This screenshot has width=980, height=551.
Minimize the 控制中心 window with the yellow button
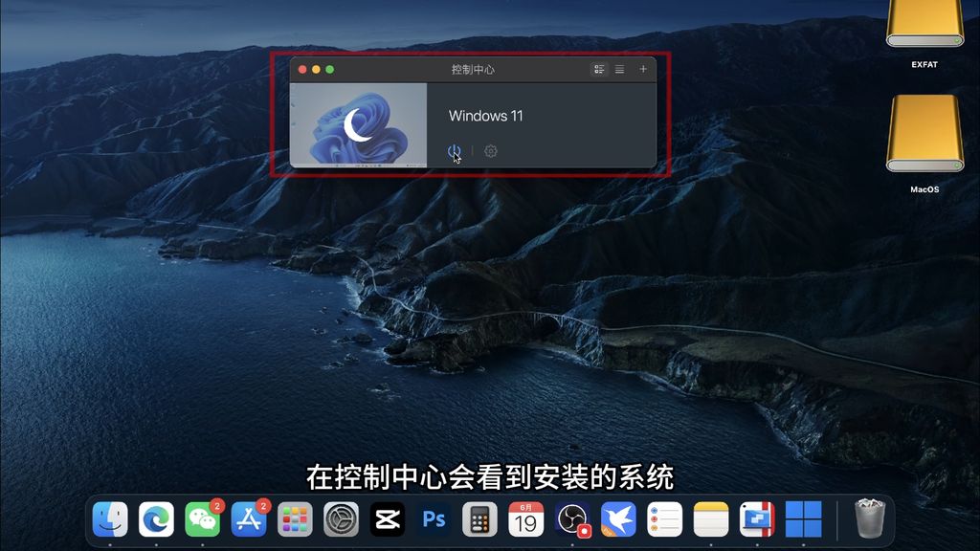tap(316, 69)
